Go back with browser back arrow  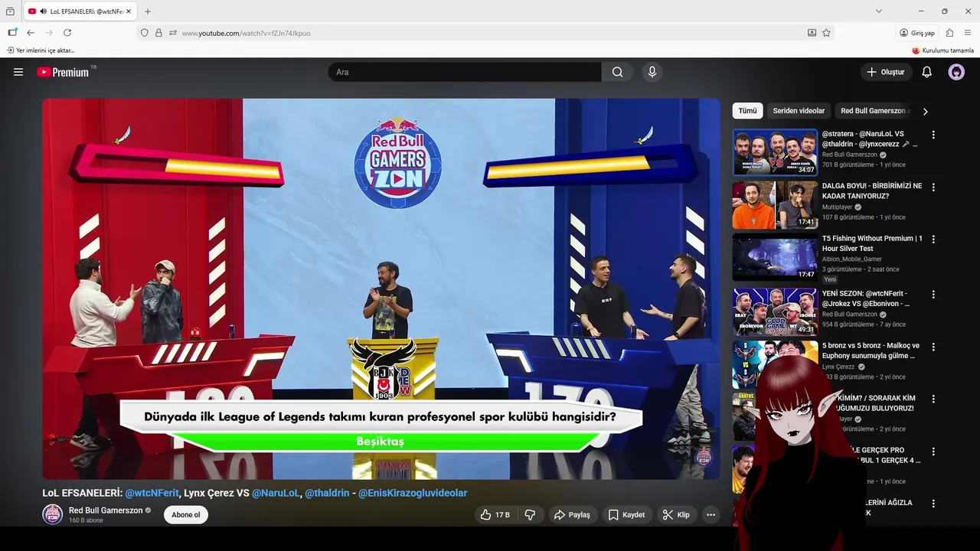pos(31,33)
